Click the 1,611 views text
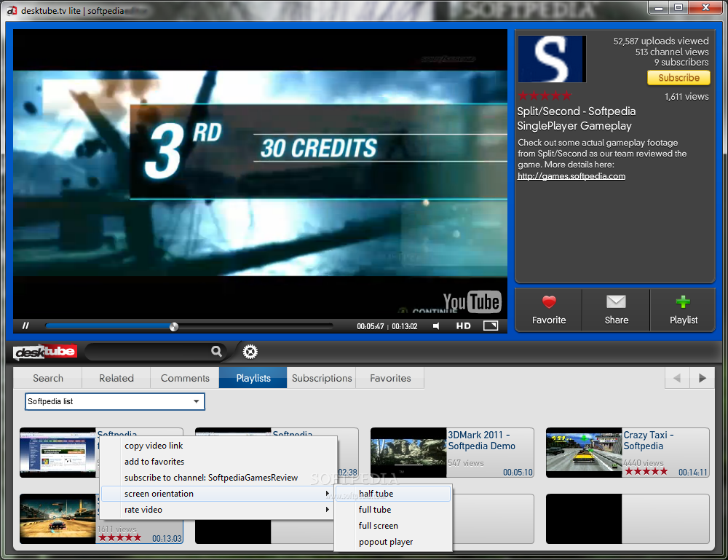The image size is (728, 560). coord(687,97)
